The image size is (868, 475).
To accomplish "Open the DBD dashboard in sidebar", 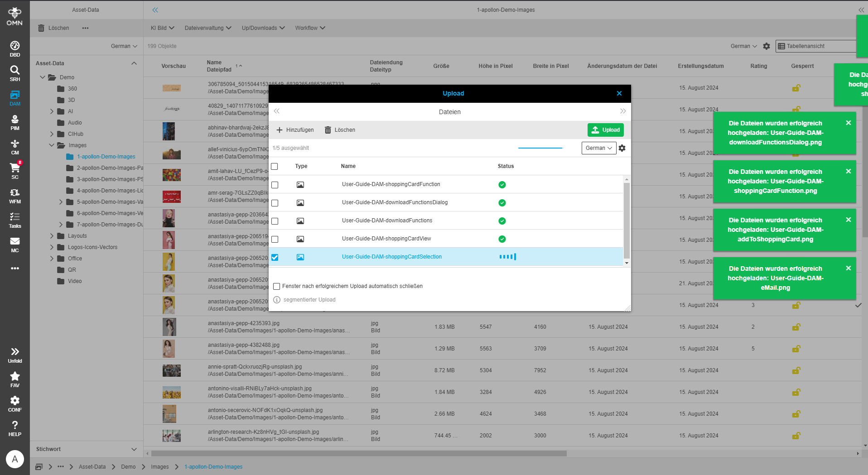I will coord(15,49).
